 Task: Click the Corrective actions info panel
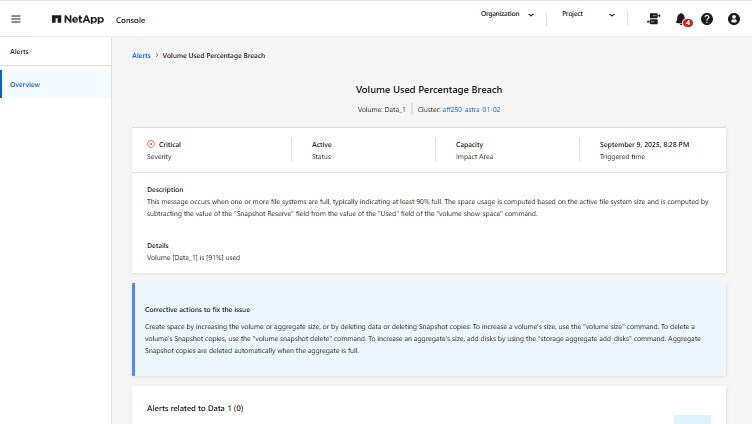tap(429, 329)
